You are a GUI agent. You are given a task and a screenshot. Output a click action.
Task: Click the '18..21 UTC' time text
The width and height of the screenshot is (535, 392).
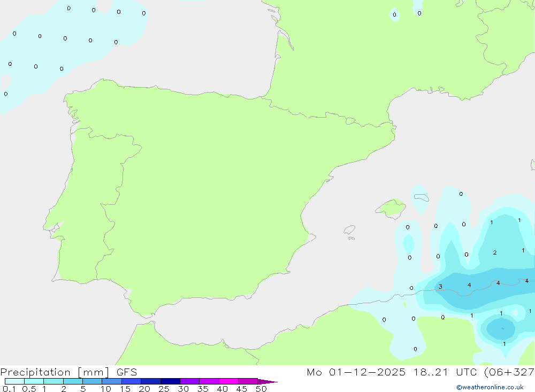445,372
